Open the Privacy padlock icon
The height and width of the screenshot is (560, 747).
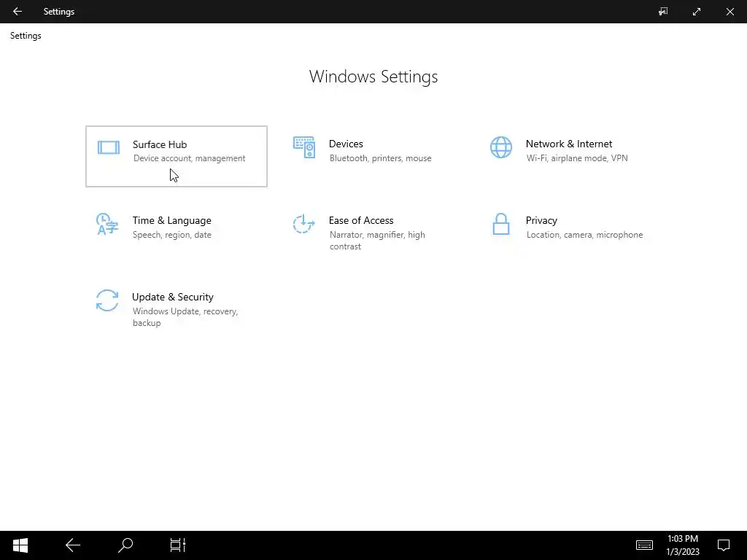pyautogui.click(x=500, y=224)
